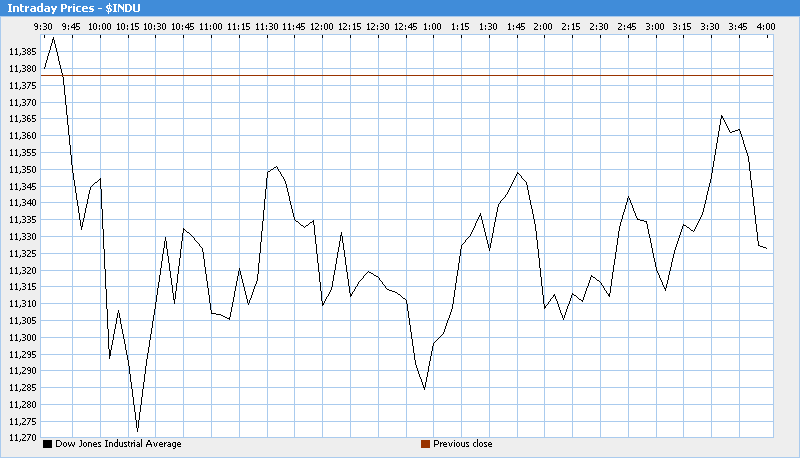The image size is (800, 458).
Task: Click the brown Previous close legend swatch
Action: tap(425, 444)
